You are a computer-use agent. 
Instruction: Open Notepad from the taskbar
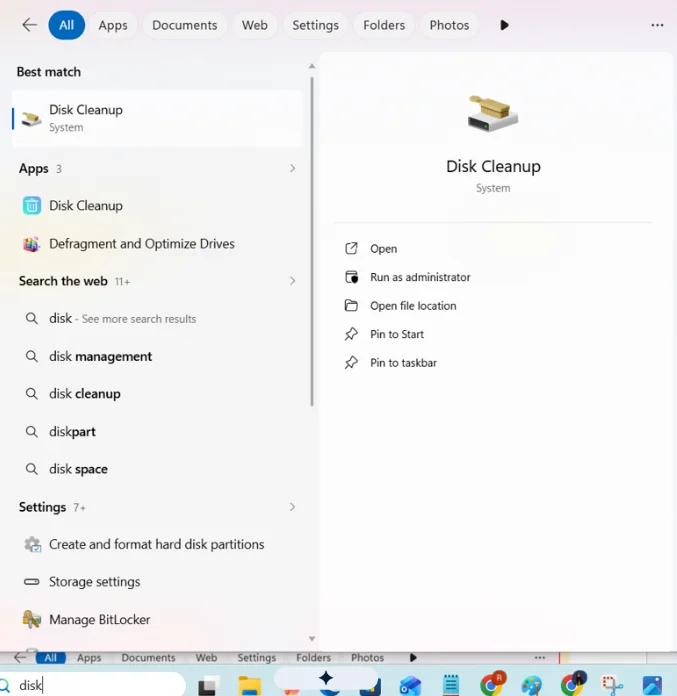[x=451, y=685]
